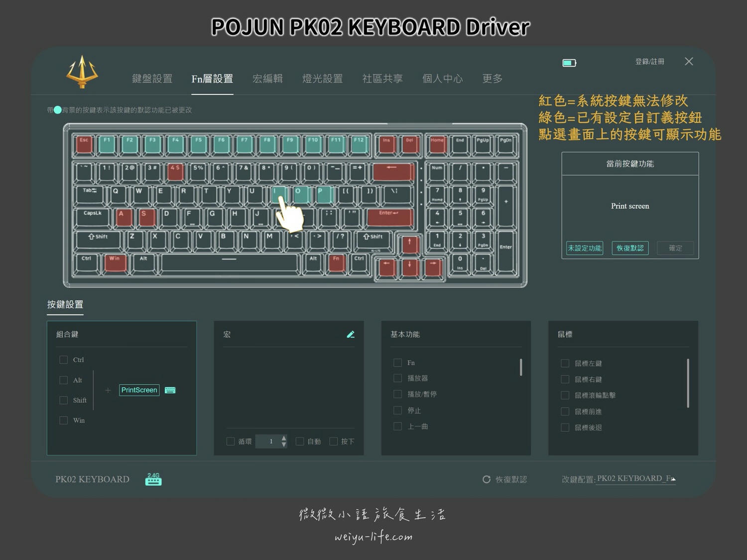This screenshot has height=560, width=747.
Task: Check the 停止 option
Action: (397, 410)
